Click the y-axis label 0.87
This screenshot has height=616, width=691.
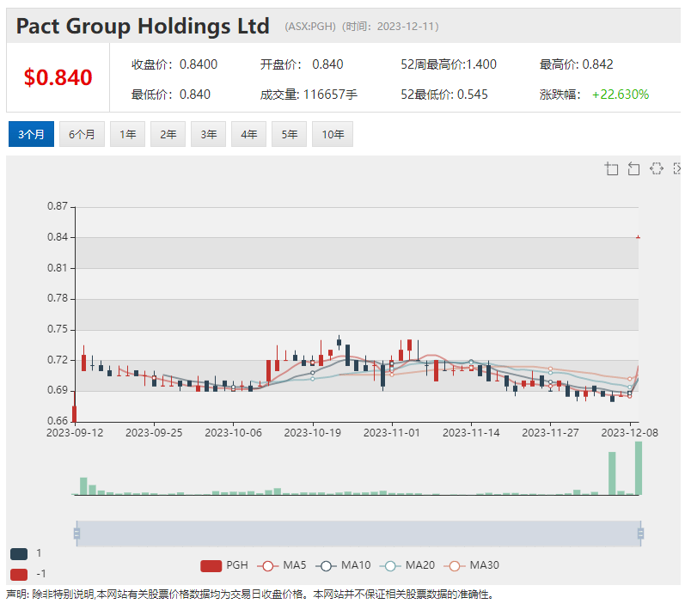(x=58, y=206)
